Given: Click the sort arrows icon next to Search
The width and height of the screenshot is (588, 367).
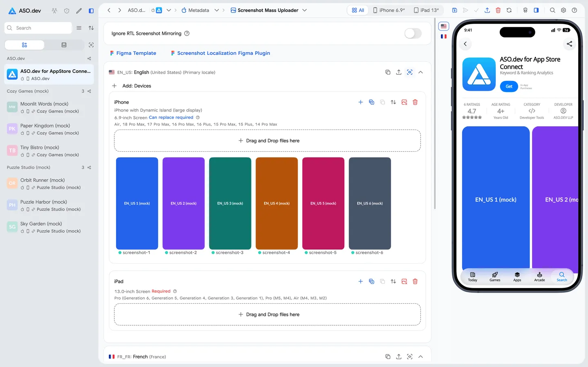Looking at the screenshot, I should tap(91, 28).
